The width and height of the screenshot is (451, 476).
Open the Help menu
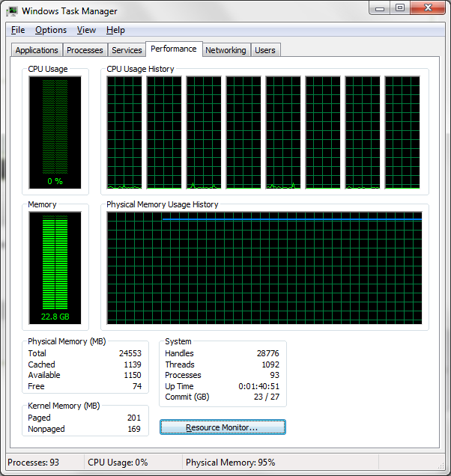click(115, 30)
